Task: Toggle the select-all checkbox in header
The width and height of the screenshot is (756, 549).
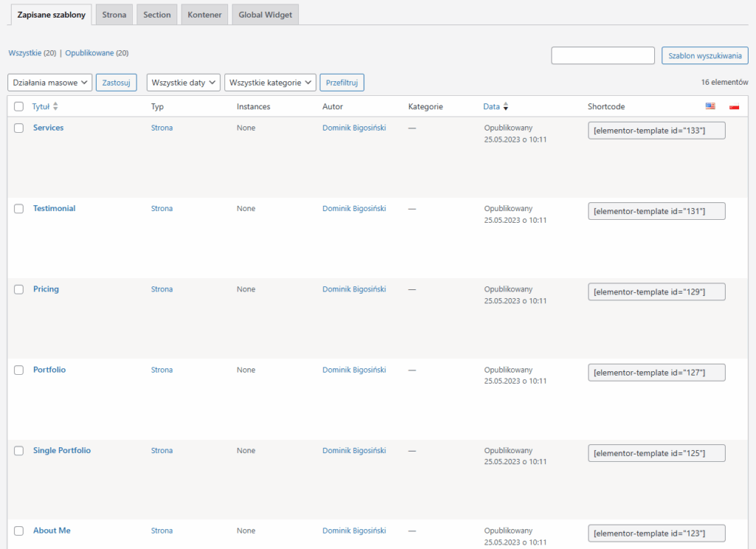Action: [x=19, y=107]
